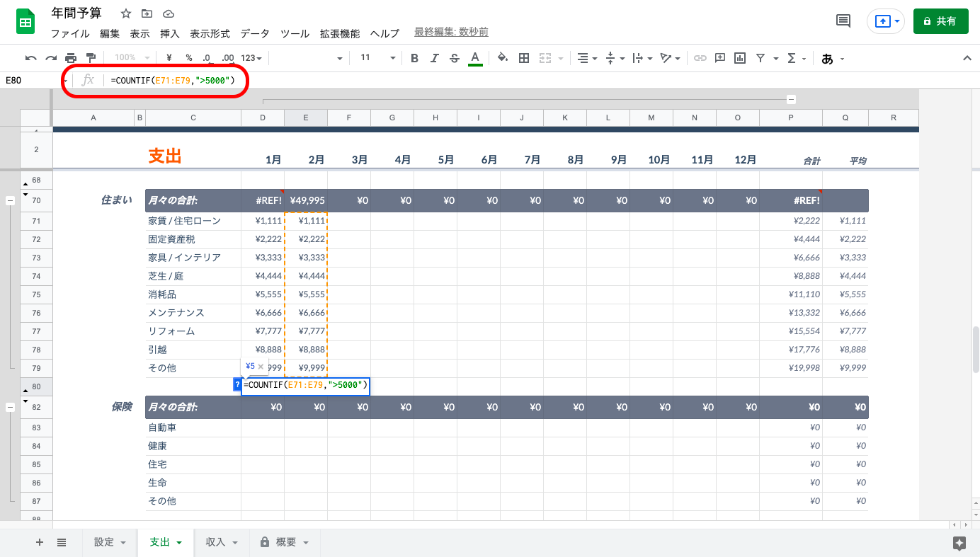The image size is (980, 557).
Task: Toggle bold formatting (B)
Action: click(414, 58)
